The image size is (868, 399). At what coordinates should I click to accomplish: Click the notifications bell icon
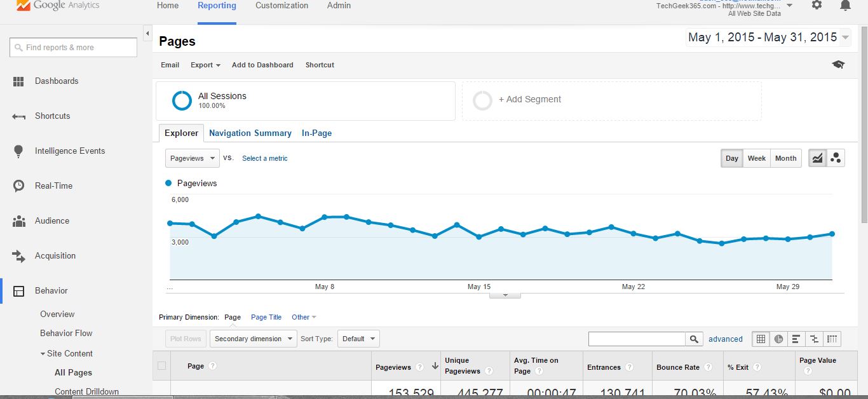click(x=844, y=6)
